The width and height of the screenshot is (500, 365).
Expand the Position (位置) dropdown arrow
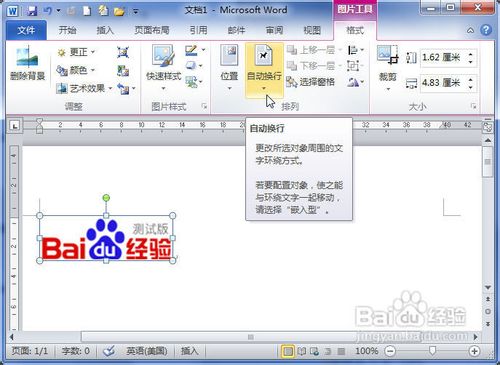[x=229, y=88]
